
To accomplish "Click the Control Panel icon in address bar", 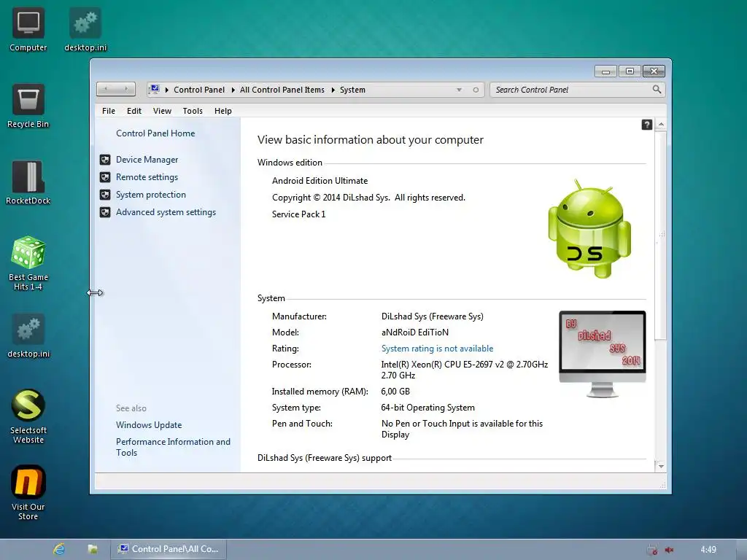I will 155,89.
